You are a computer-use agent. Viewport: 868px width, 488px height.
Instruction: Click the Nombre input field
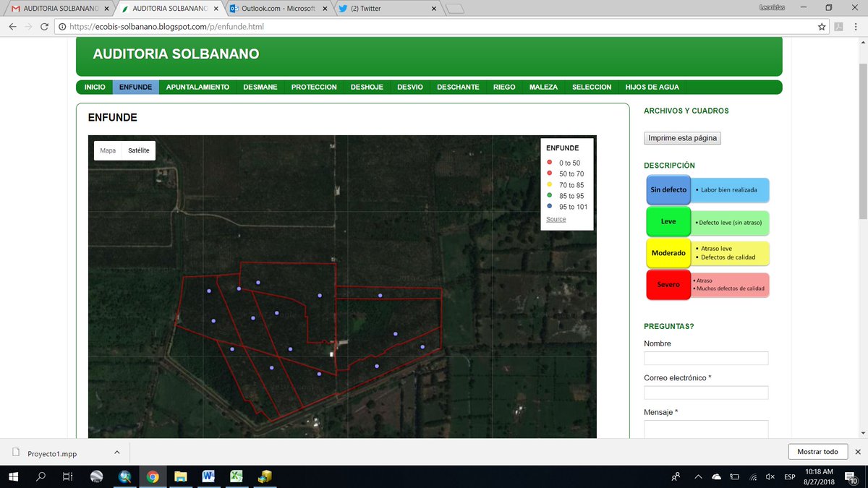point(706,358)
